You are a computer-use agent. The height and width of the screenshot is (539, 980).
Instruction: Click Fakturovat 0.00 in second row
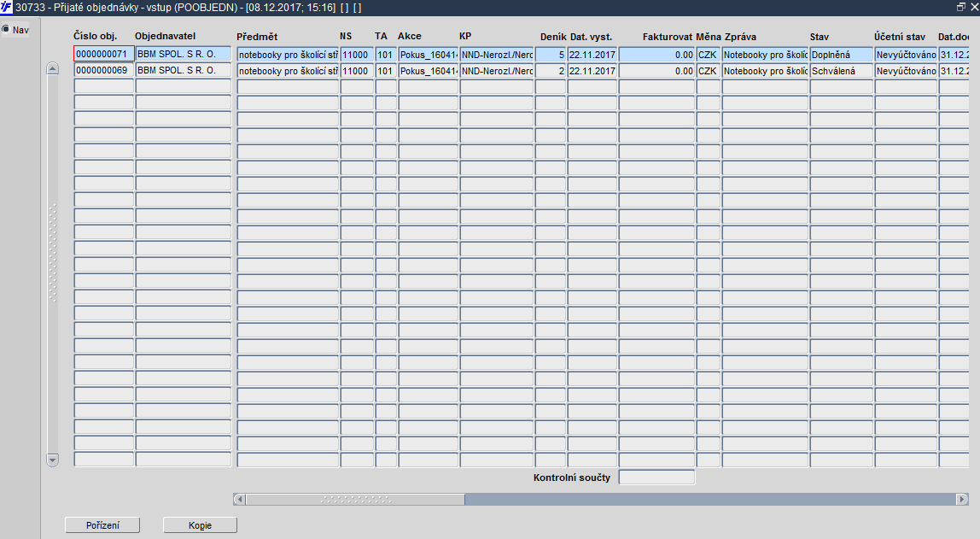656,71
